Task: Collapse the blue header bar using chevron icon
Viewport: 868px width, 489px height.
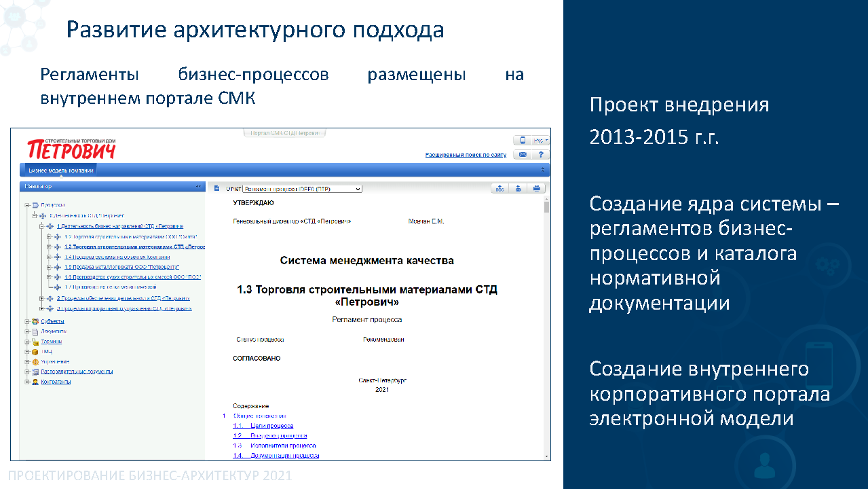Action: [x=543, y=170]
